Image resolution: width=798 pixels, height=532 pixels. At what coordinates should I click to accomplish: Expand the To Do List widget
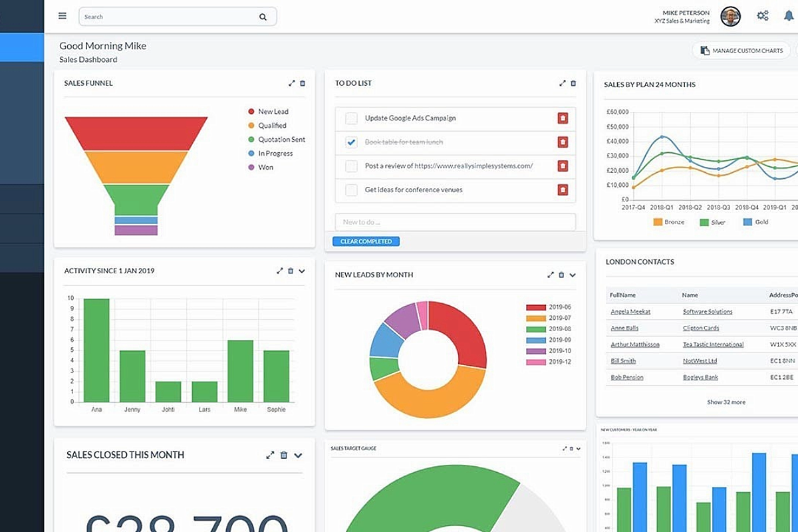(x=563, y=83)
